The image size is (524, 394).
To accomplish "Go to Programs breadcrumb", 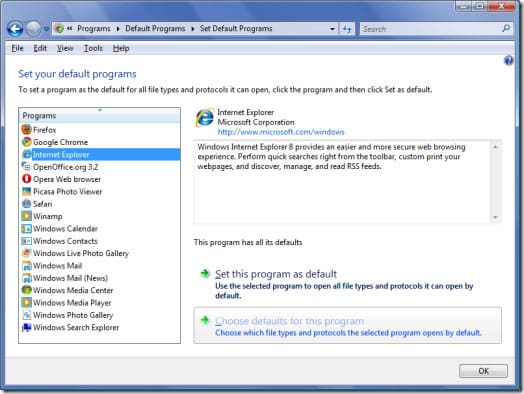I will (94, 29).
